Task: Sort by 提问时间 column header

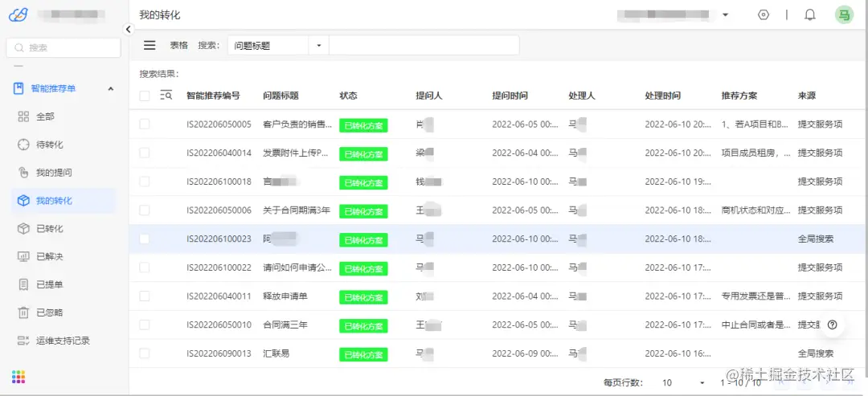Action: pos(510,96)
